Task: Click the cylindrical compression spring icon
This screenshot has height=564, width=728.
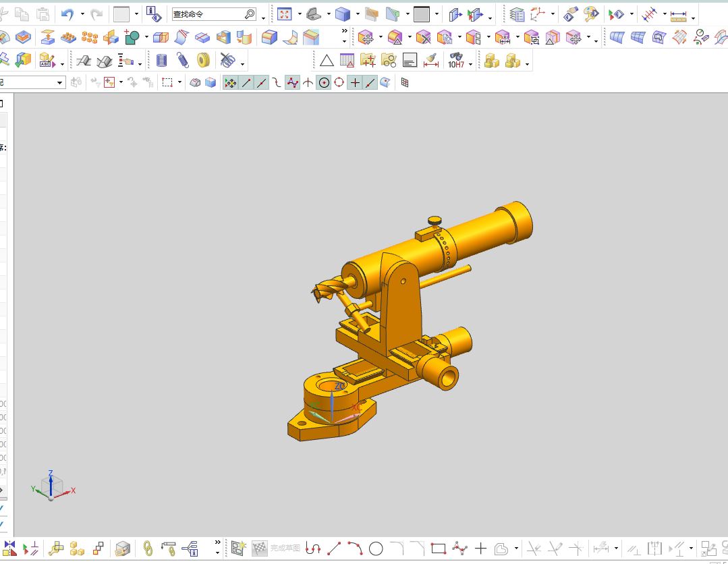Action: coord(161,60)
